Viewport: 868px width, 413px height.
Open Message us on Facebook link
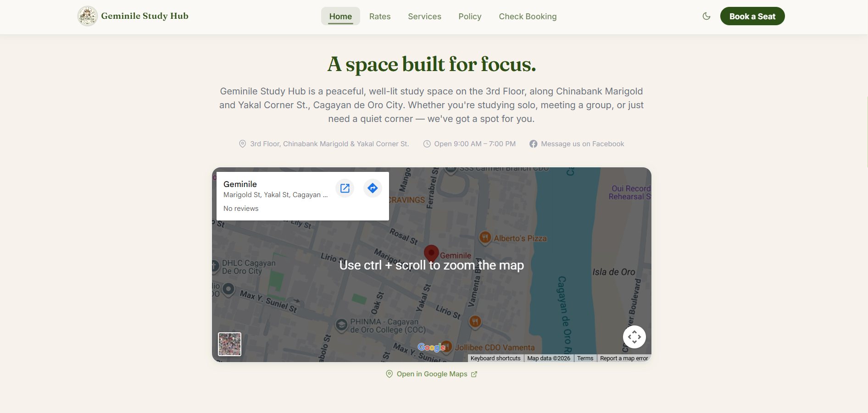577,144
